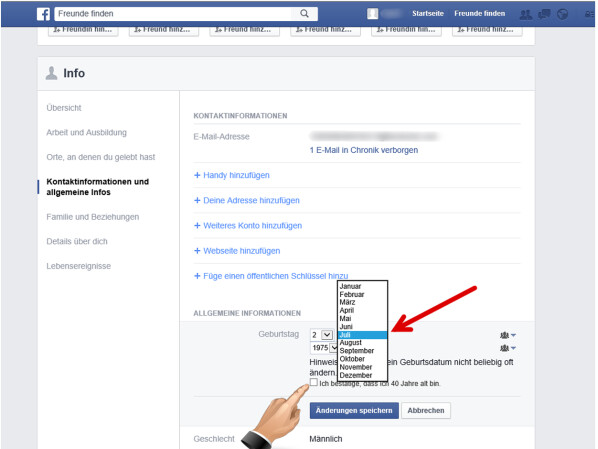Select Januar in month list
The height and width of the screenshot is (449, 598).
(362, 286)
